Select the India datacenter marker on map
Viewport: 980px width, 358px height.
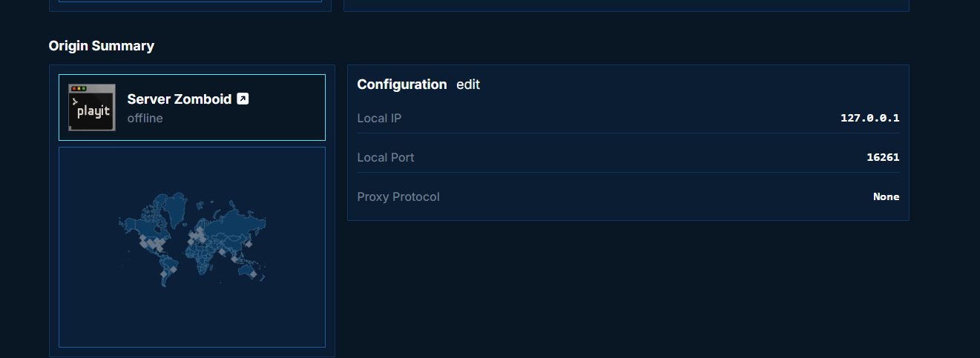tap(222, 252)
